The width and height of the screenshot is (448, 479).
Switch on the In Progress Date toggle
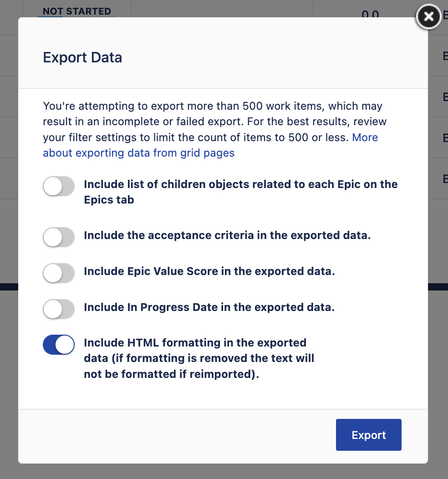[x=58, y=309]
